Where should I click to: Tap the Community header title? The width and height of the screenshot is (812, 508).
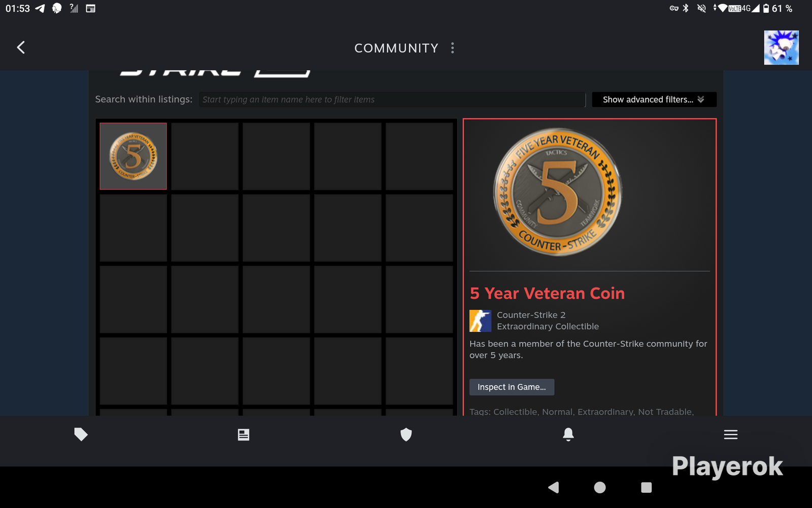(x=396, y=48)
